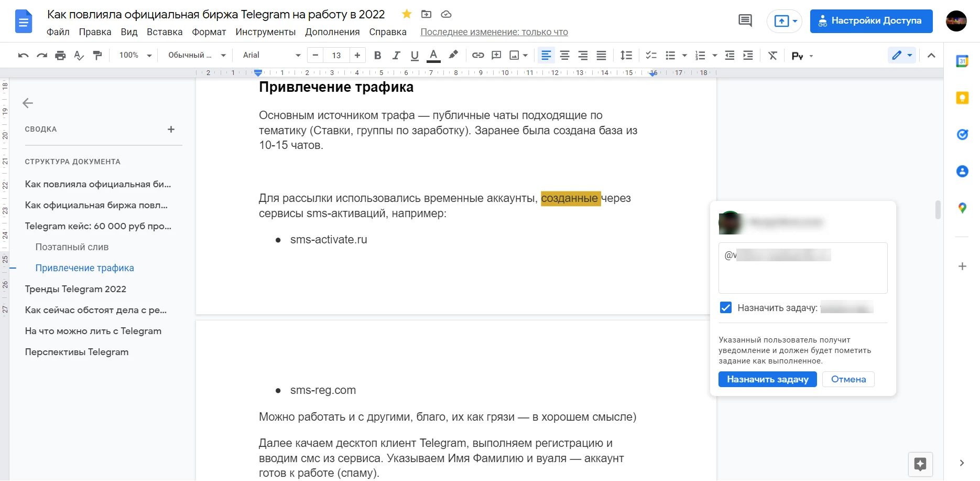Go to Тренды Telegram 2022 heading
The image size is (980, 481).
click(75, 289)
